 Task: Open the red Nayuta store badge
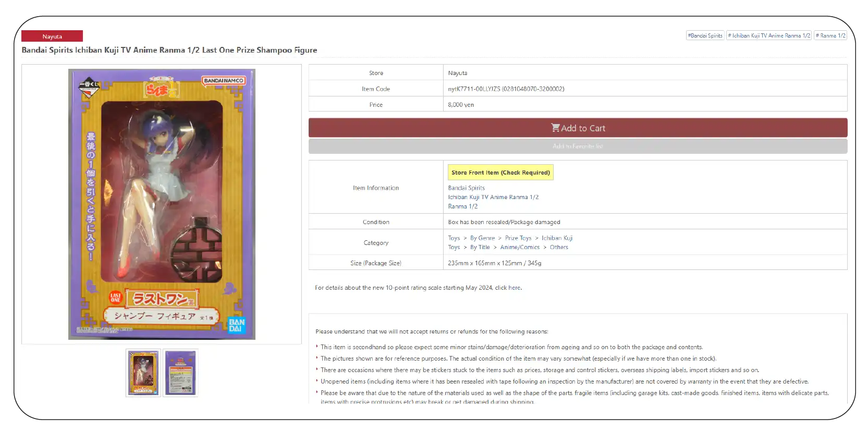(x=52, y=36)
